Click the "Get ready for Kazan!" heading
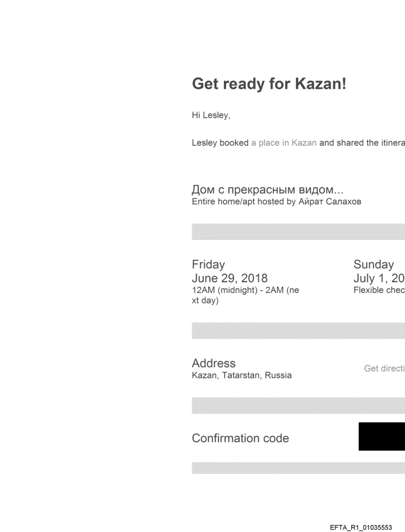The width and height of the screenshot is (405, 532). click(x=269, y=85)
